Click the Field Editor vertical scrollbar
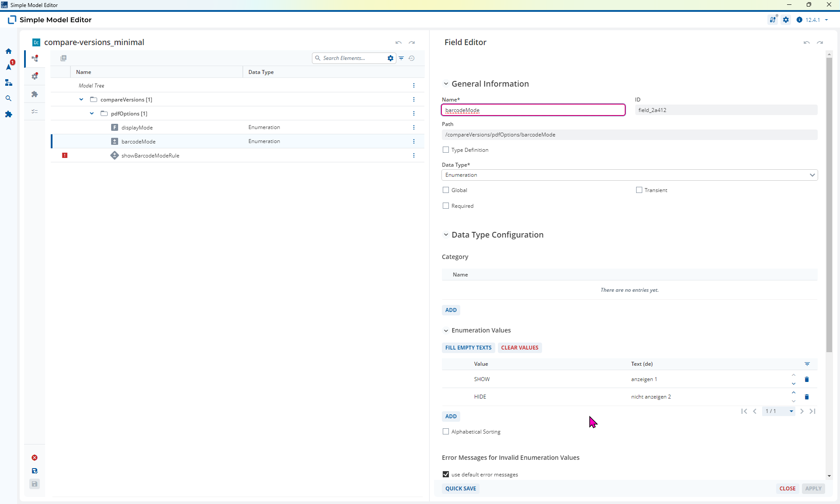Screen dimensions: 840x504 pos(829,205)
